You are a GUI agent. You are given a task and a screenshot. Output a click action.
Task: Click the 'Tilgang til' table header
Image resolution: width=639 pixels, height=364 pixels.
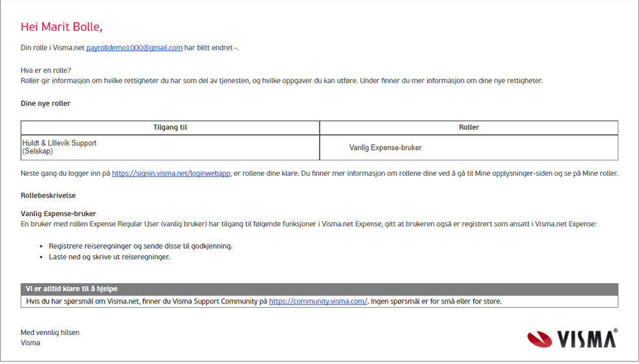pyautogui.click(x=170, y=127)
